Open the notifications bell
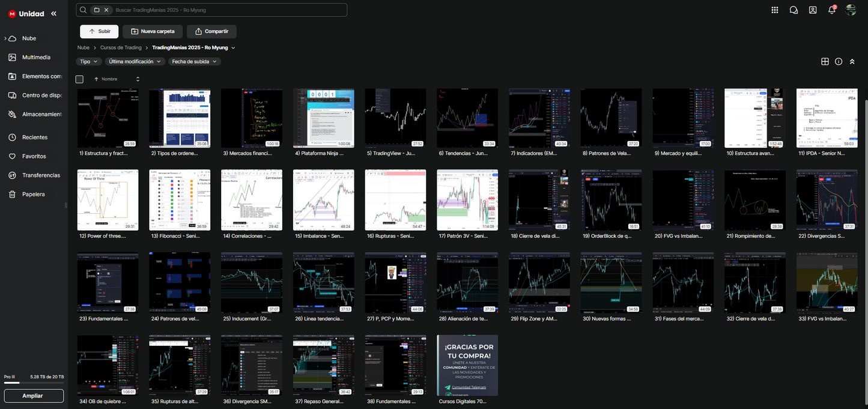Image resolution: width=868 pixels, height=409 pixels. (831, 10)
